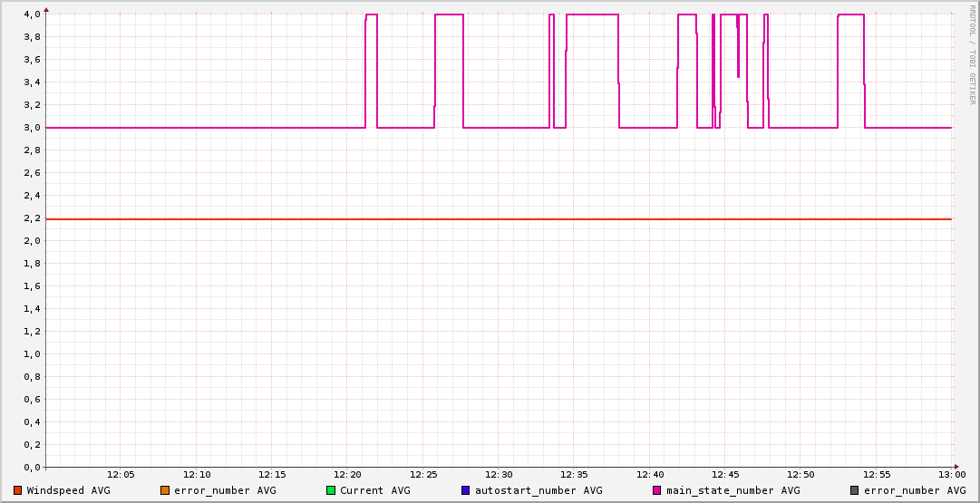Click the blue autostart_number legend swatch

(466, 490)
